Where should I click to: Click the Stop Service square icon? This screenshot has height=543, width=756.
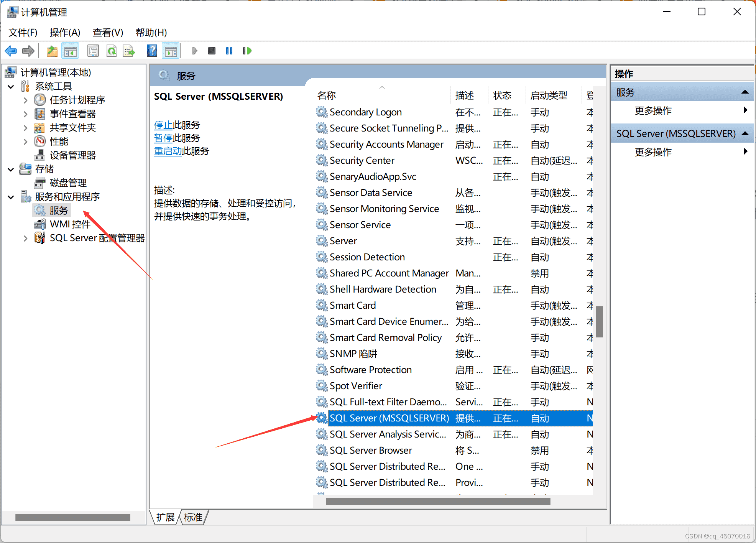tap(211, 51)
